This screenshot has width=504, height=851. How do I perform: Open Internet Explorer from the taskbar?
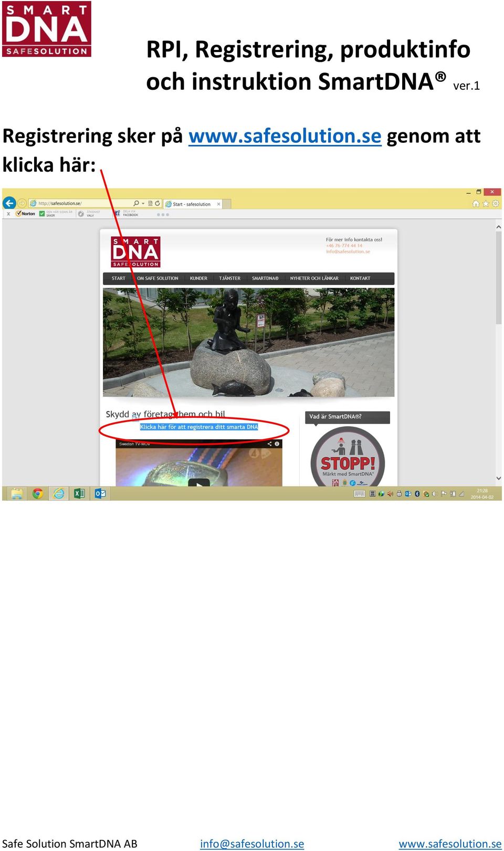tap(59, 493)
